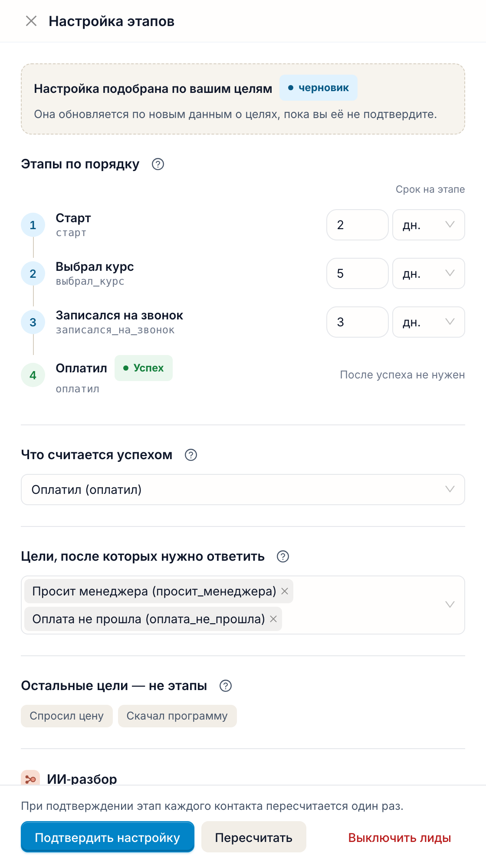Close the Настройка этапов panel with X
486x868 pixels.
pyautogui.click(x=31, y=21)
